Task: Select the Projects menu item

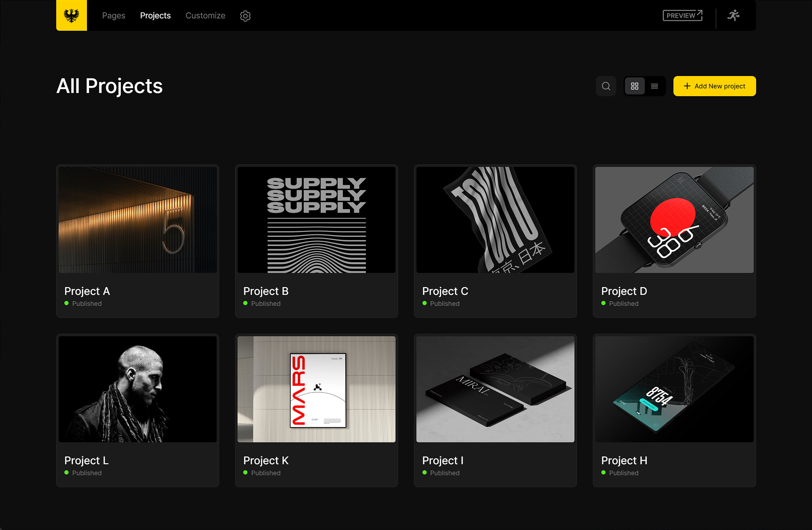Action: point(155,16)
